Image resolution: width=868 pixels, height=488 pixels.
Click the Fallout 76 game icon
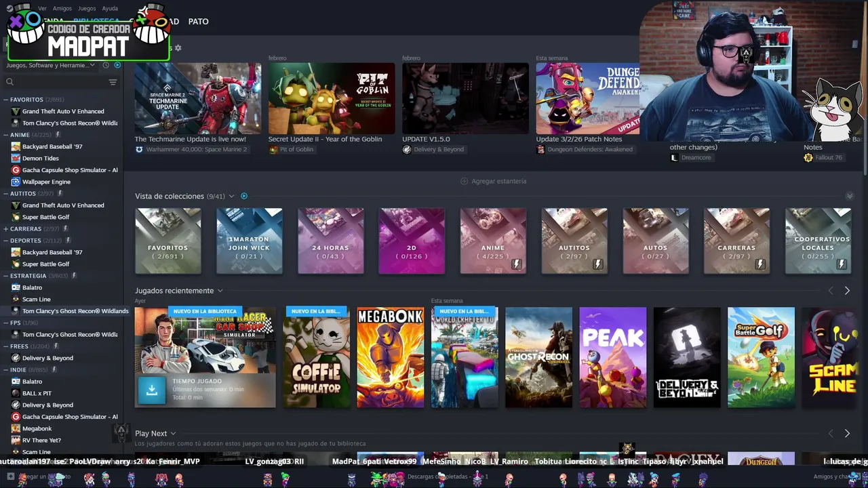tap(808, 157)
